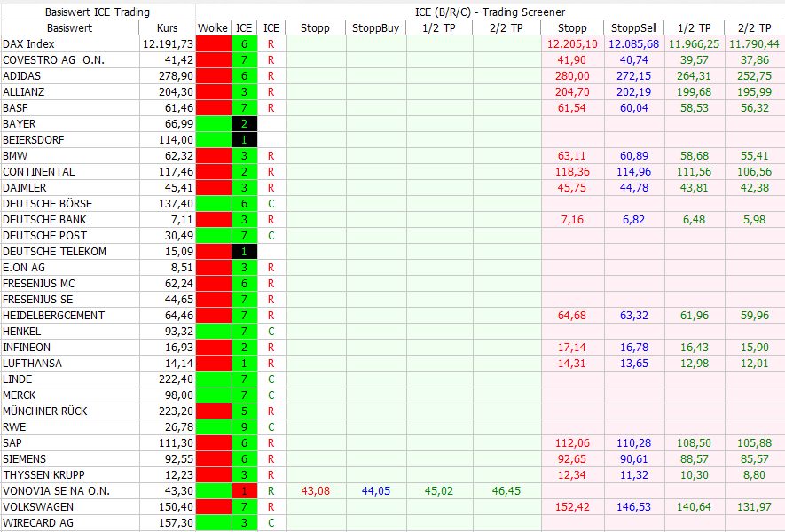This screenshot has width=785, height=532.
Task: Click the DAX StoppSell value 12.085,68
Action: (634, 44)
